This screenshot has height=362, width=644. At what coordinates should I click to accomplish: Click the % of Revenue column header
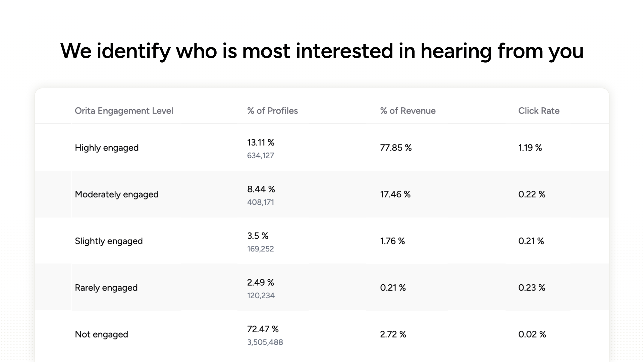[x=408, y=111]
